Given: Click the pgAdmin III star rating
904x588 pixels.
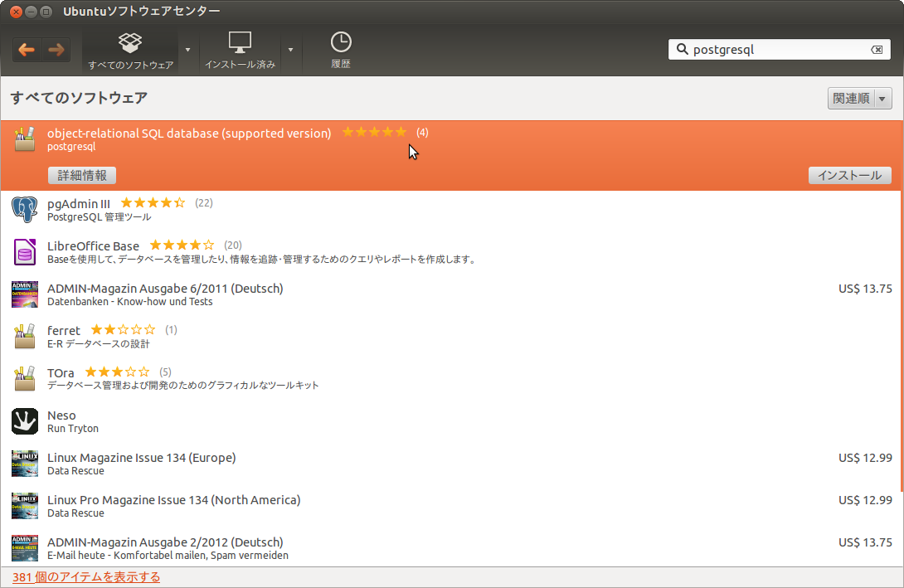Looking at the screenshot, I should coord(153,203).
